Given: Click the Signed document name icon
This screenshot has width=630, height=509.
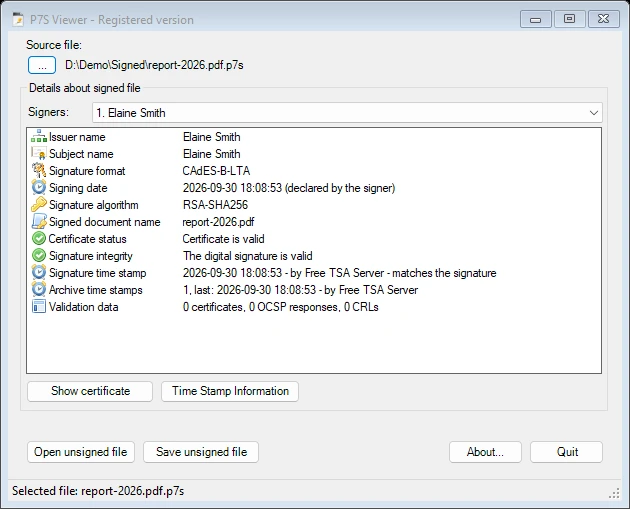Looking at the screenshot, I should (39, 221).
